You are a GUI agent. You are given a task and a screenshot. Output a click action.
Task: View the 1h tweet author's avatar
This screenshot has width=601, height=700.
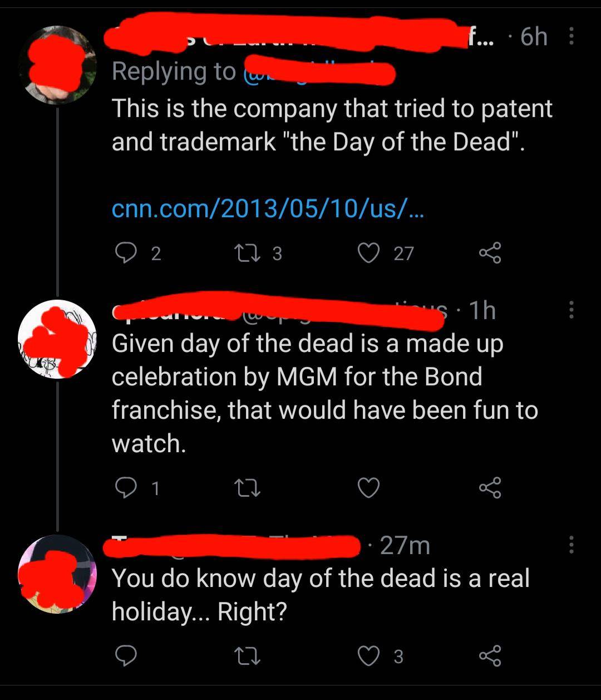point(58,339)
